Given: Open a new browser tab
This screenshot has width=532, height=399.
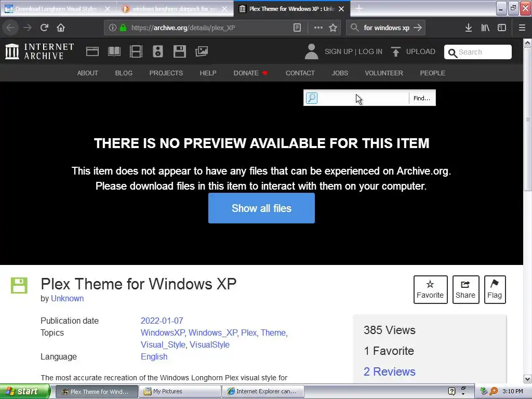Looking at the screenshot, I should click(x=359, y=8).
